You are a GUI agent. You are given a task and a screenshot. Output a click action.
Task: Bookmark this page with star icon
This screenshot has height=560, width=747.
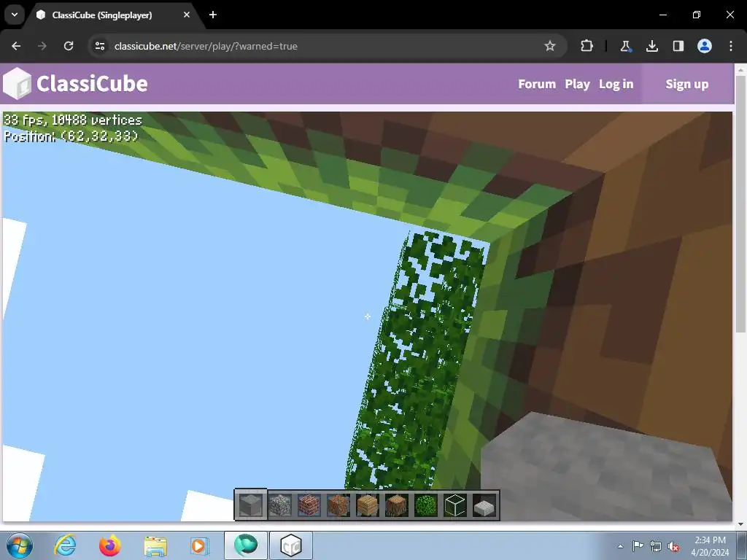point(550,46)
